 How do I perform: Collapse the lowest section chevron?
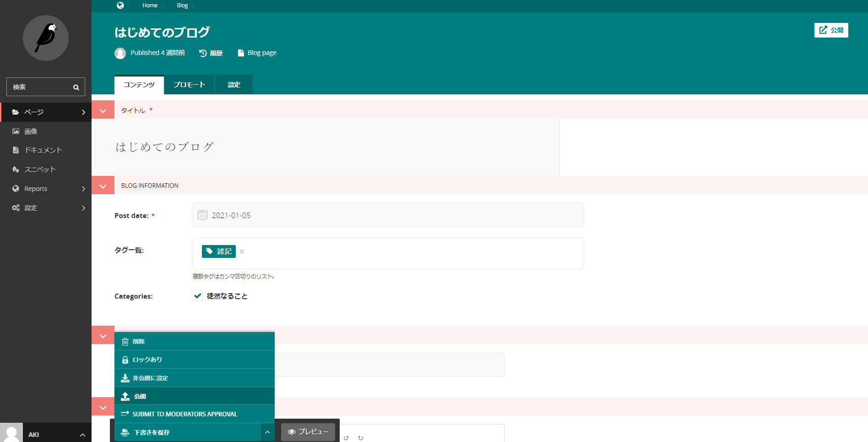point(103,407)
